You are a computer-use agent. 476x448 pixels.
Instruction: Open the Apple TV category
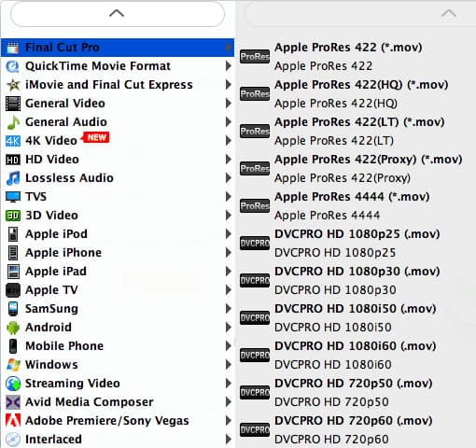118,290
